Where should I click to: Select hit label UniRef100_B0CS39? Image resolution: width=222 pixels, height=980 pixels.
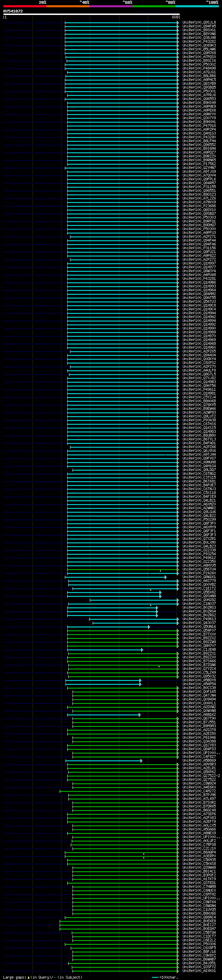point(199,688)
